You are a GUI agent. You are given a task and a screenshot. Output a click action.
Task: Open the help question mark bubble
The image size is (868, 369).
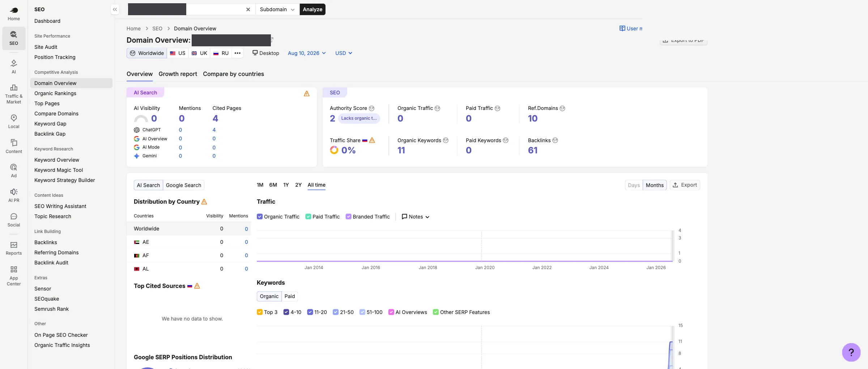[851, 352]
